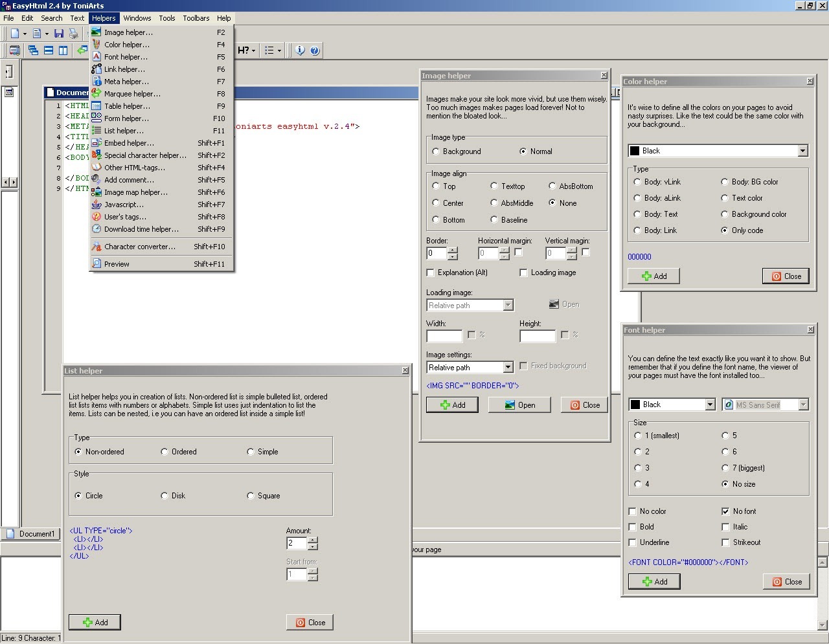The image size is (829, 644).
Task: Choose Square style in List helper
Action: [x=251, y=496]
